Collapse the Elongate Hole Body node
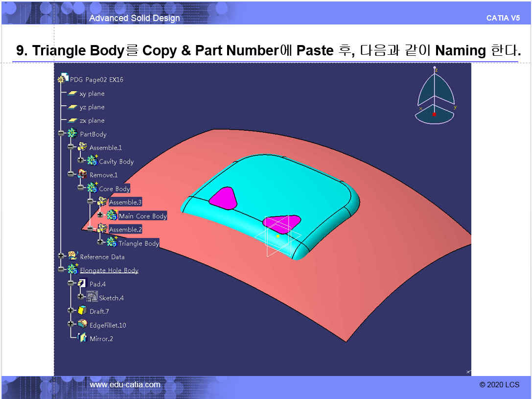The height and width of the screenshot is (399, 532). (61, 269)
